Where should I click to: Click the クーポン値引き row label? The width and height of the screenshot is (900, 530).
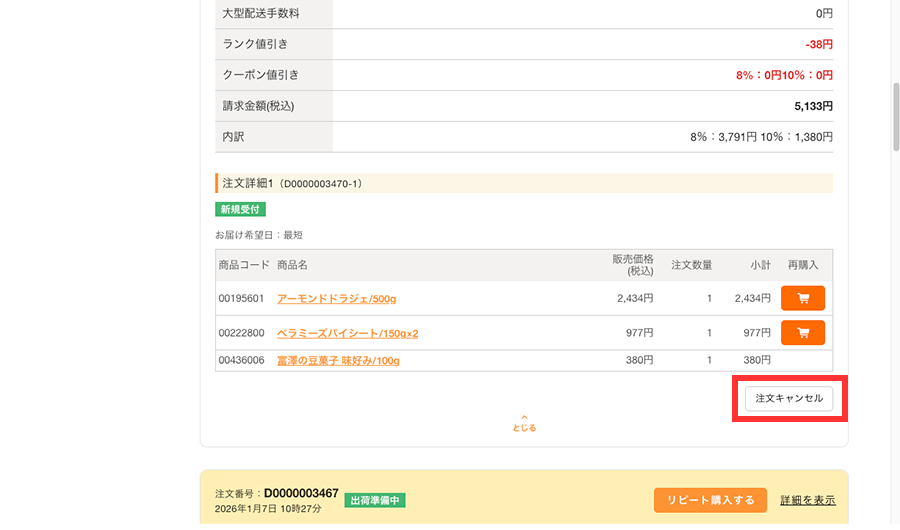(x=261, y=75)
